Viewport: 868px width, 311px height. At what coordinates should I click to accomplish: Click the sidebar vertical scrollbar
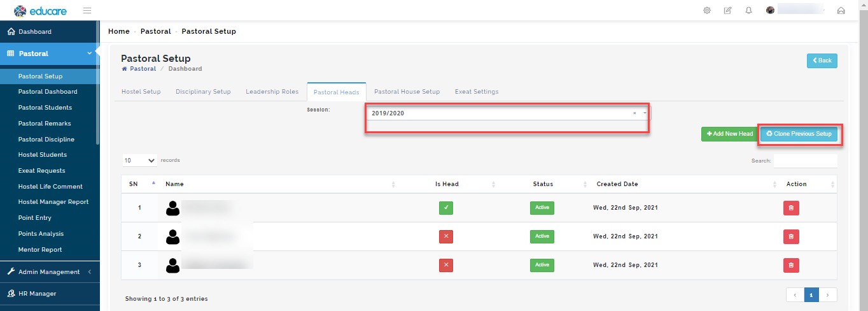click(98, 83)
